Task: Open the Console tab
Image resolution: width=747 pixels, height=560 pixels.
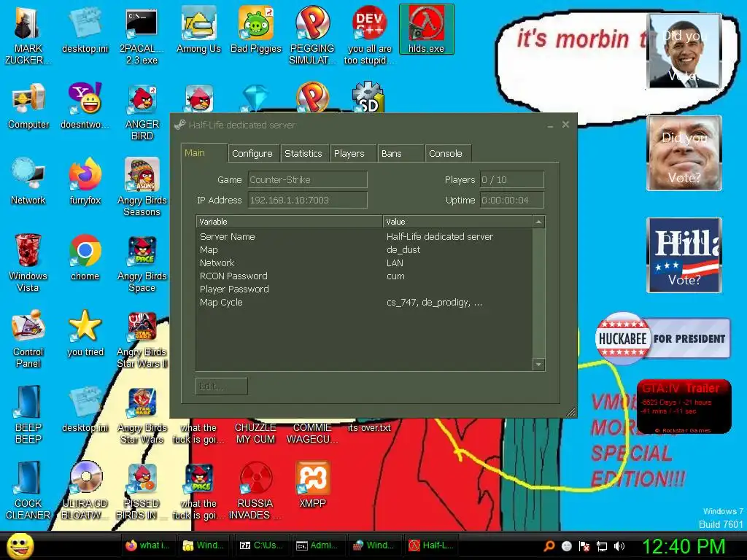Action: 447,153
